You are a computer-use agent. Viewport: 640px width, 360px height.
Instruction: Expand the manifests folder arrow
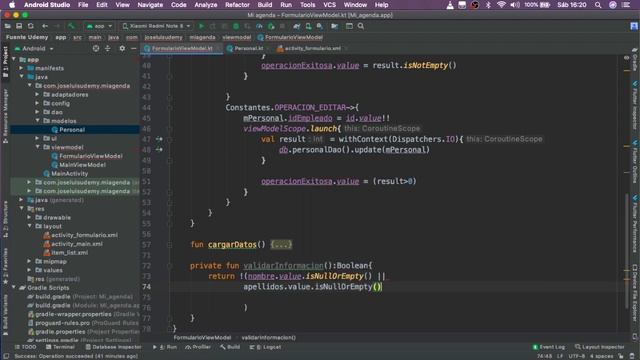[22, 68]
